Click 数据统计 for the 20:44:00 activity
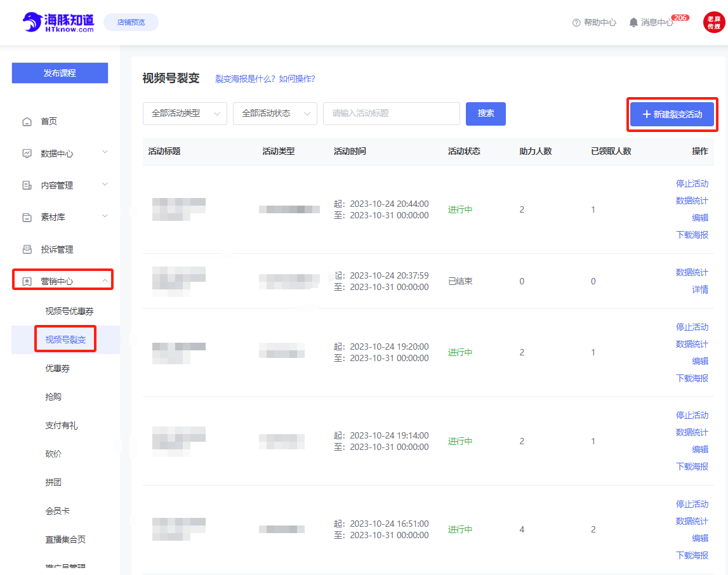The image size is (728, 575). [x=692, y=201]
